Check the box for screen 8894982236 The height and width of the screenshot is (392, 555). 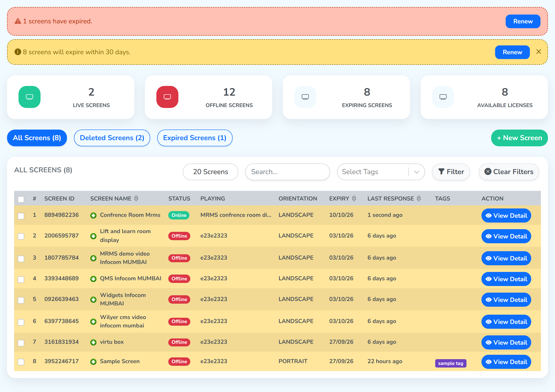21,216
